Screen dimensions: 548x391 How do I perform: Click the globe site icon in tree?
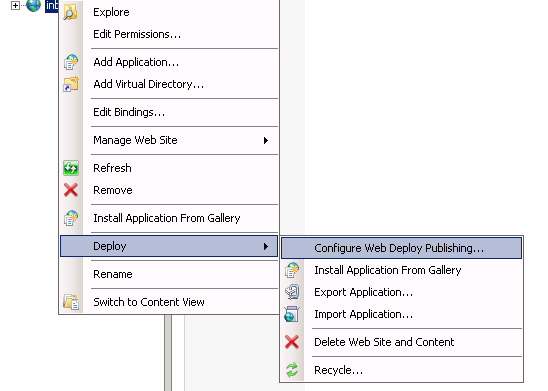(34, 5)
